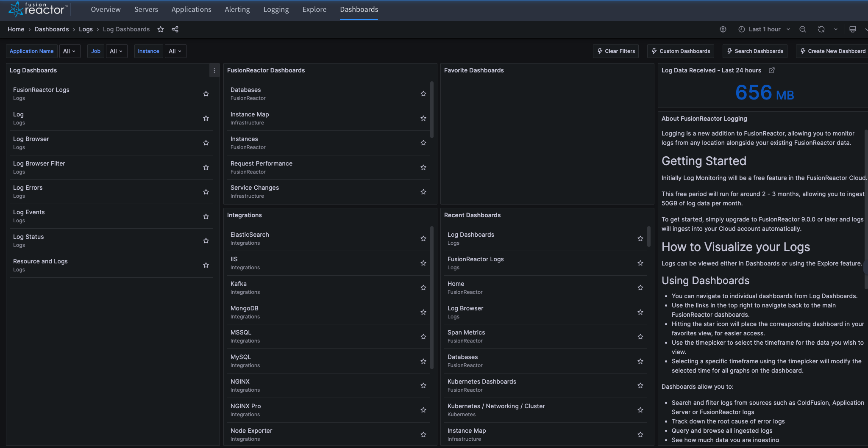Go to Home in breadcrumb

tap(16, 29)
